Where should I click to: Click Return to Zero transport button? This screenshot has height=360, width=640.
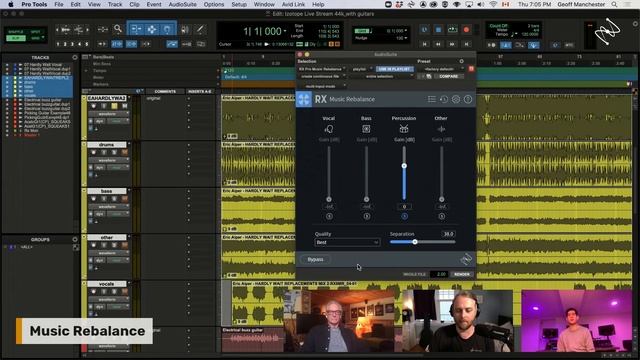click(424, 44)
